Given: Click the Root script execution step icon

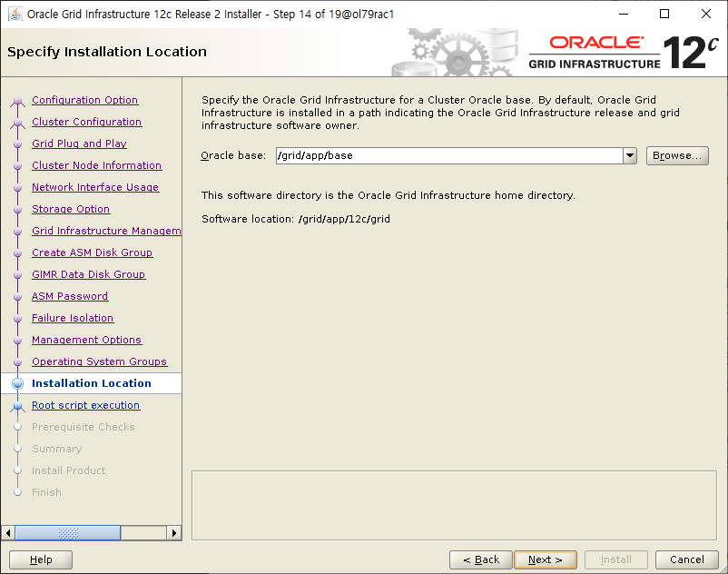Looking at the screenshot, I should click(17, 406).
